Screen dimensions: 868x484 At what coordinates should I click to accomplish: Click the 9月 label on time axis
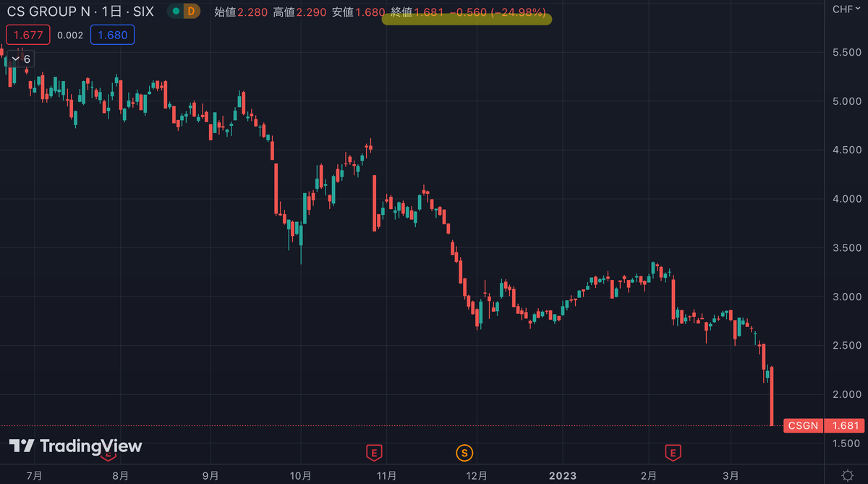(x=210, y=475)
